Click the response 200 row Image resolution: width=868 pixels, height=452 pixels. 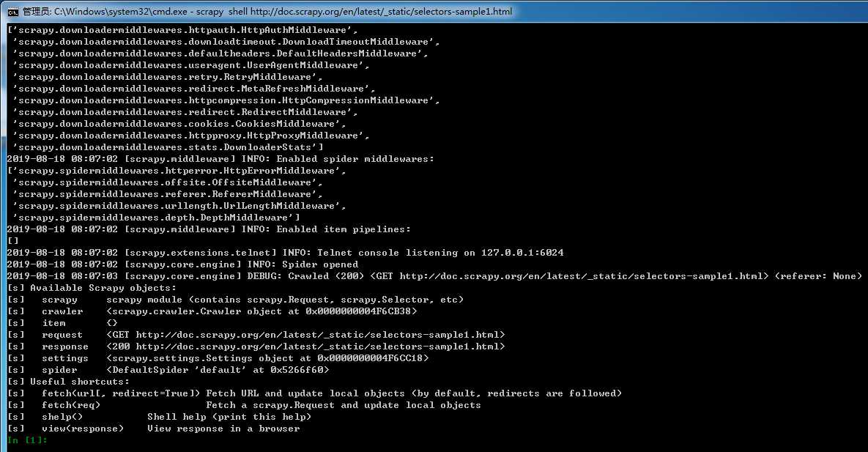[x=256, y=347]
